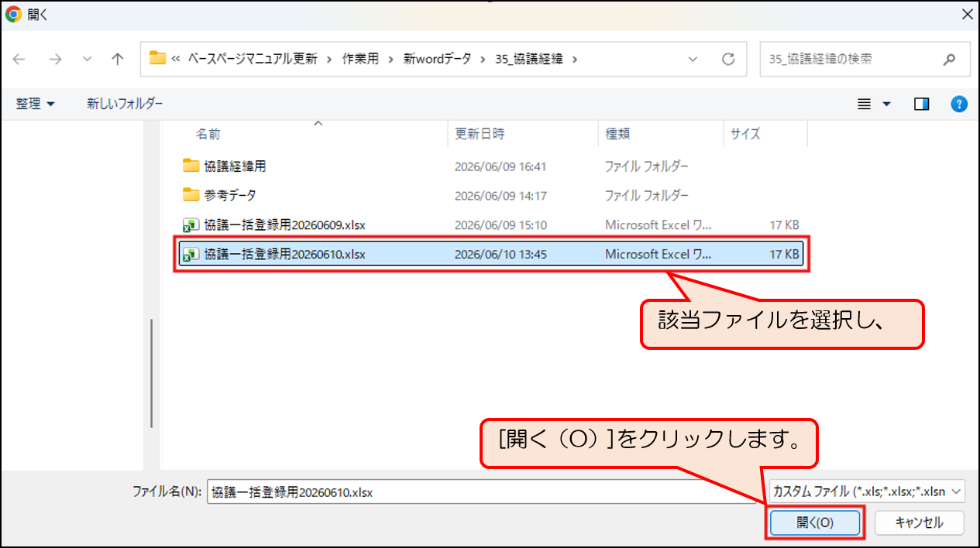The width and height of the screenshot is (980, 548).
Task: Open the 整理 menu
Action: (x=35, y=104)
